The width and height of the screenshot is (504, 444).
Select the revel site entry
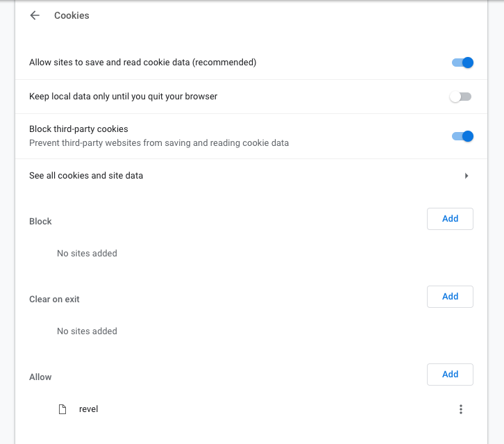pyautogui.click(x=88, y=409)
